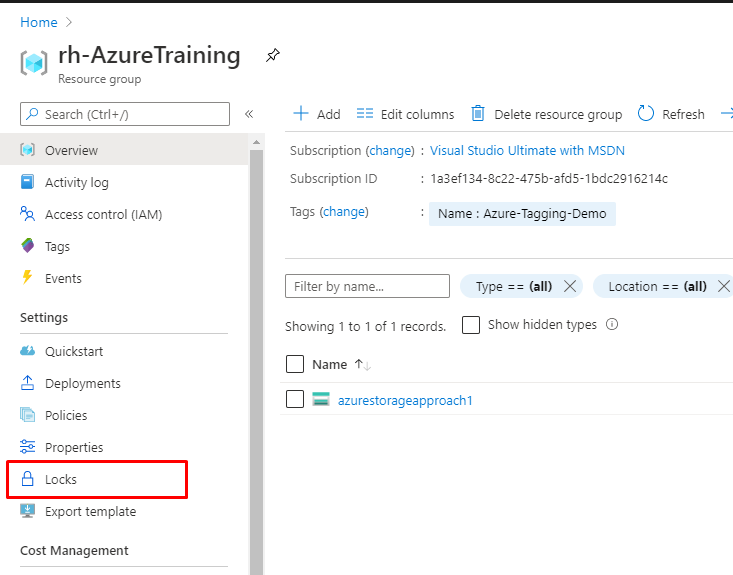Click the search magnifier icon
Image resolution: width=733 pixels, height=575 pixels.
coord(32,114)
